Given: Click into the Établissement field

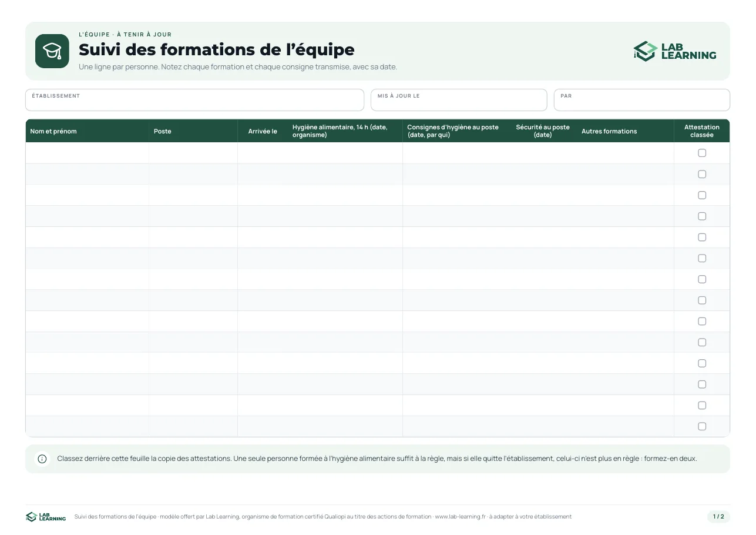Looking at the screenshot, I should 194,100.
